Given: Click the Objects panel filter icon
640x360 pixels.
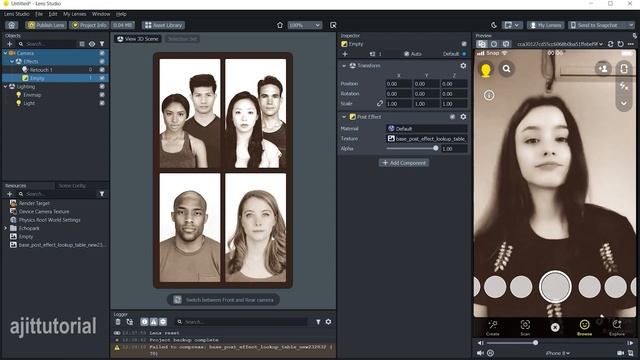Looking at the screenshot, I should [x=102, y=44].
